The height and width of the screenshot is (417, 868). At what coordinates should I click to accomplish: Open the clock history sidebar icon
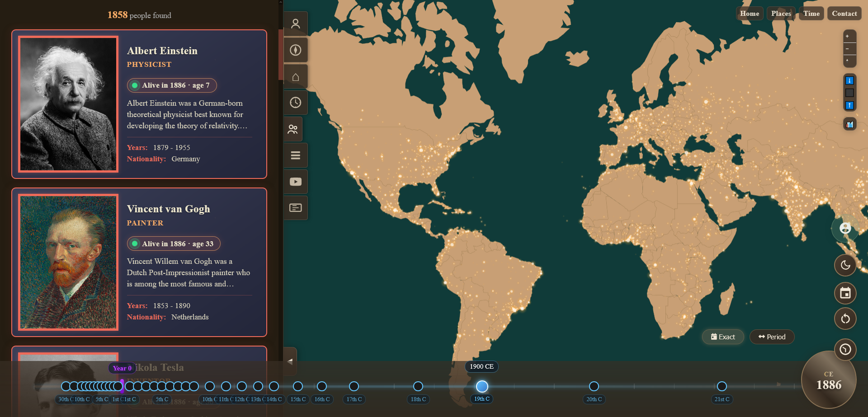click(296, 103)
